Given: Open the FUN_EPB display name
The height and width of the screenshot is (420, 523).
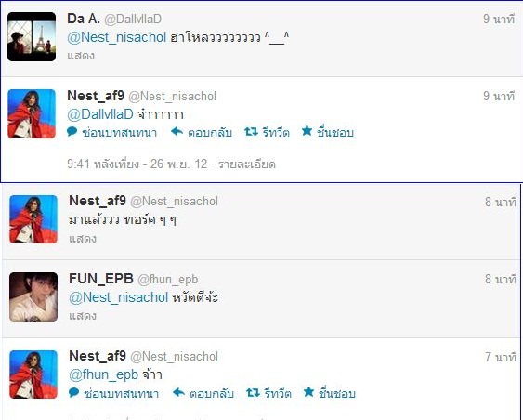Looking at the screenshot, I should point(101,279).
